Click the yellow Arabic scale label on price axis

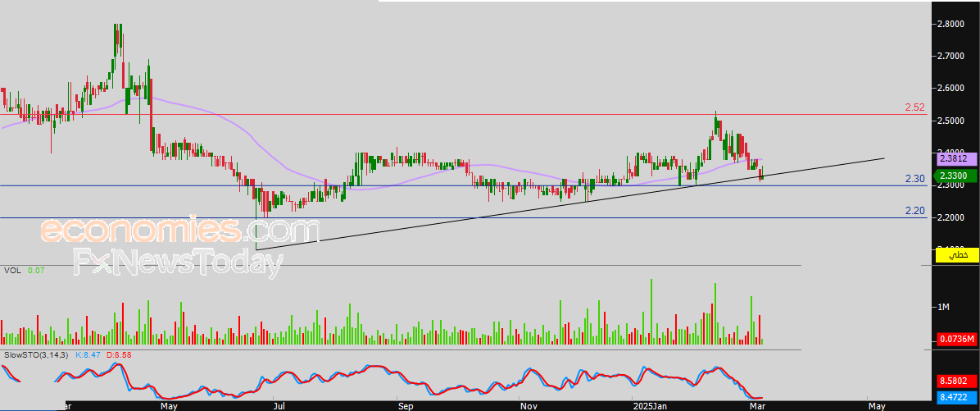click(957, 255)
